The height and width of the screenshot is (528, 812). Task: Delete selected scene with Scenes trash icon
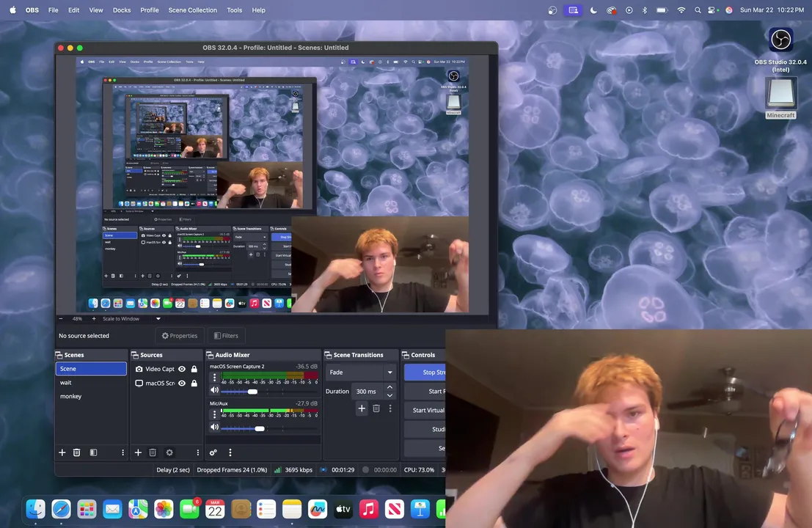[76, 452]
